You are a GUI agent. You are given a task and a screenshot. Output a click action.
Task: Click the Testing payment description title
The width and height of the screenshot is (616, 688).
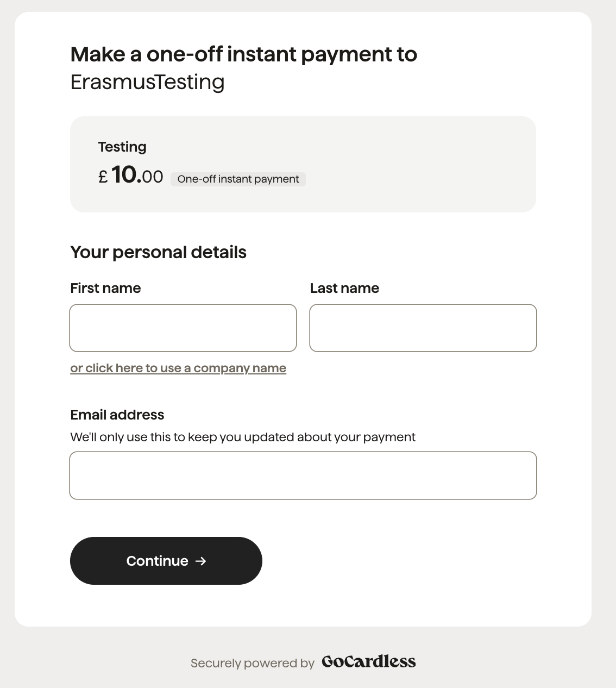tap(122, 147)
